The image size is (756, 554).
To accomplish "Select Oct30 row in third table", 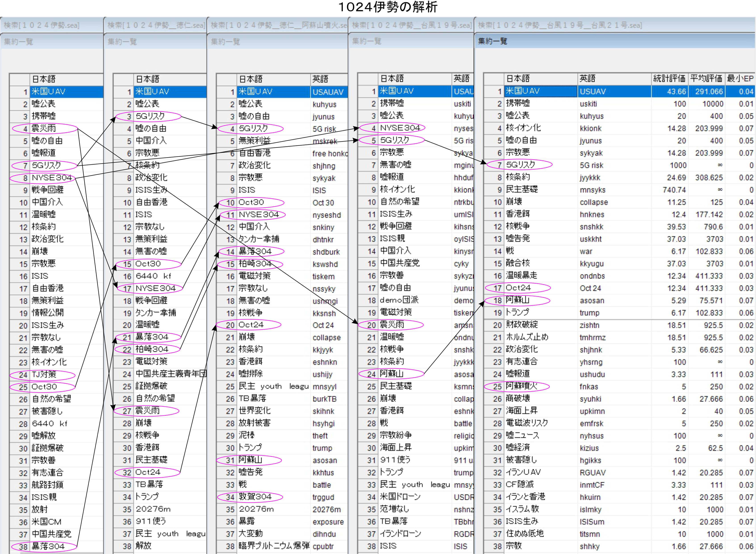I will click(x=251, y=202).
